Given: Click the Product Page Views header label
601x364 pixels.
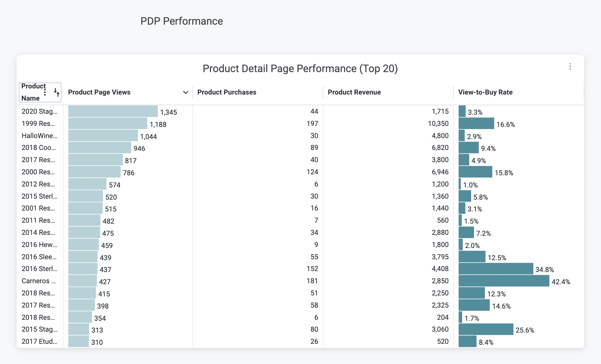Looking at the screenshot, I should pyautogui.click(x=99, y=92).
